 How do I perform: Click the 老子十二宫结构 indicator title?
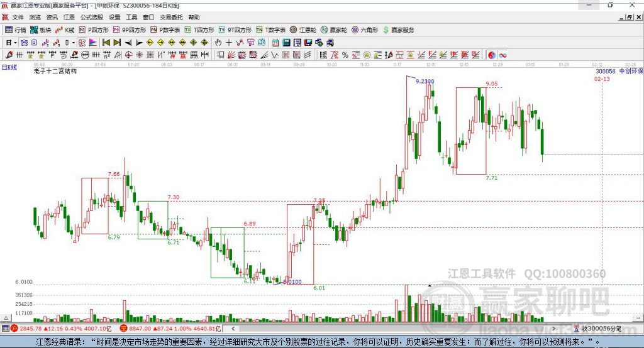[55, 71]
